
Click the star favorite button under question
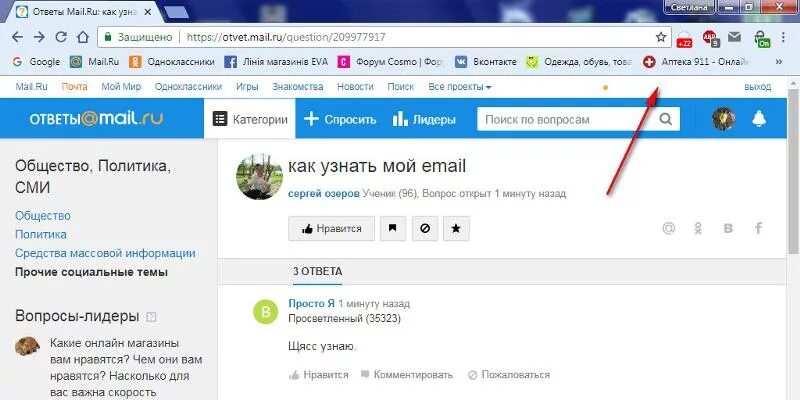click(x=457, y=229)
